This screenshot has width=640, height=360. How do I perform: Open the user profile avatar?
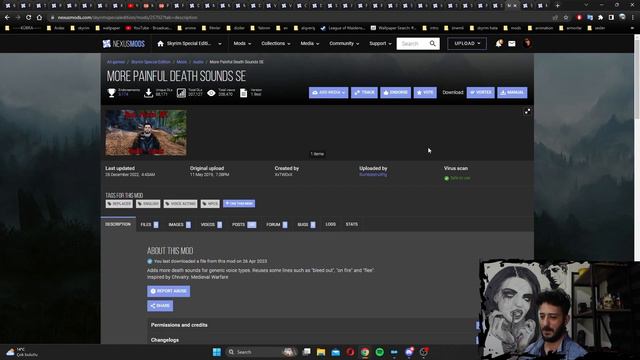pos(527,43)
